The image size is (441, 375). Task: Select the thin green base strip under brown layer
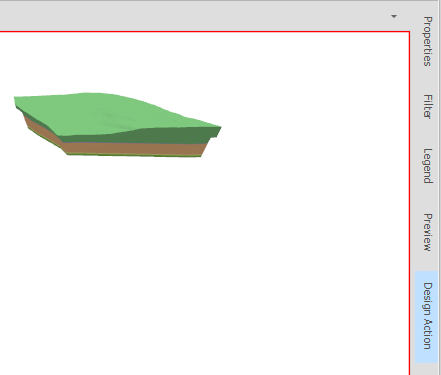click(x=133, y=155)
